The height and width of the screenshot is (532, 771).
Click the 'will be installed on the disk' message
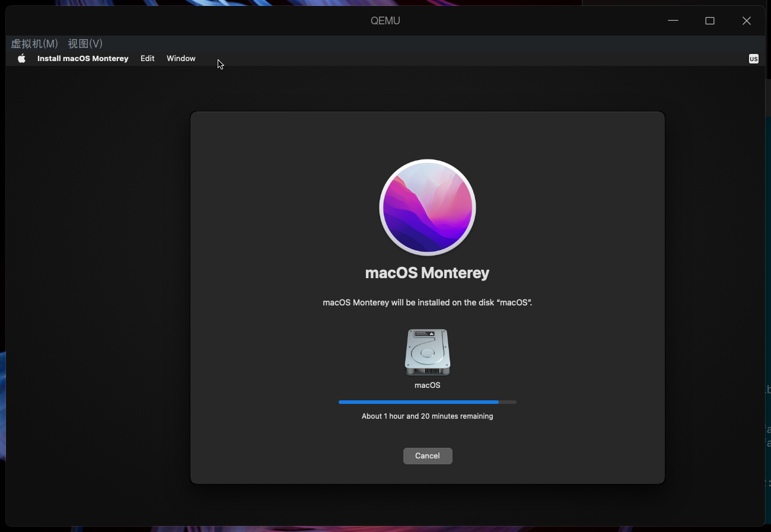point(428,302)
